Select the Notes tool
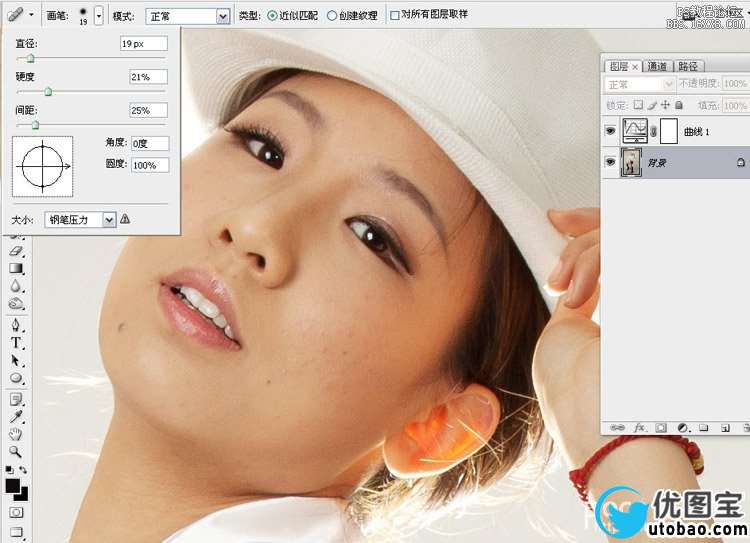The width and height of the screenshot is (750, 543). coord(16,399)
